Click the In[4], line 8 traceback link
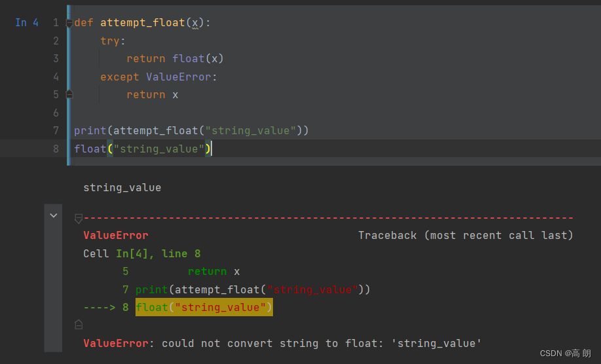 [x=158, y=253]
